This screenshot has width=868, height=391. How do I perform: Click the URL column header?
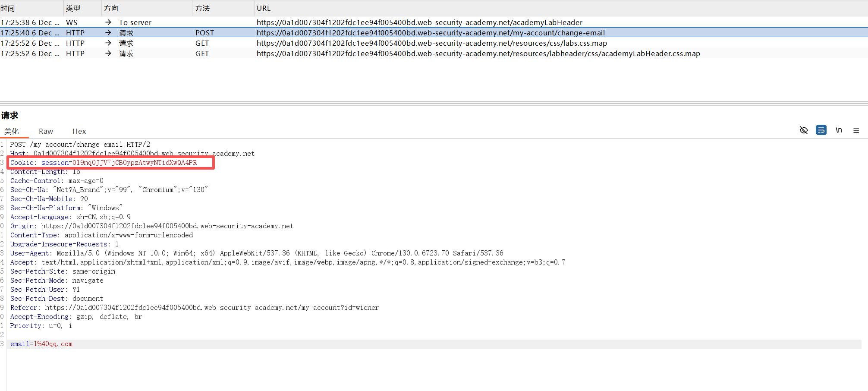click(x=264, y=8)
